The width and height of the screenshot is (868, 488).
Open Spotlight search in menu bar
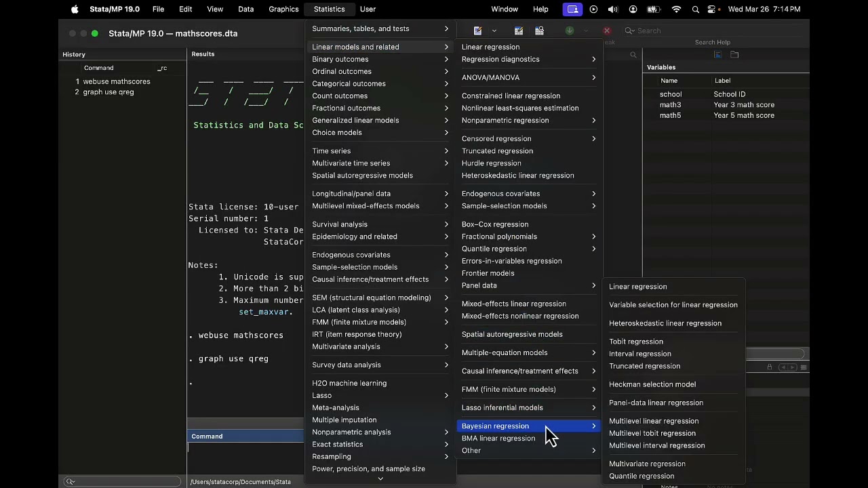click(x=695, y=9)
